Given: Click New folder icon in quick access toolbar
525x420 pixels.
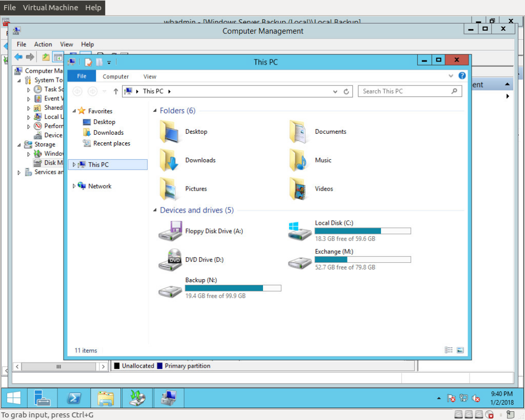Looking at the screenshot, I should pos(99,62).
